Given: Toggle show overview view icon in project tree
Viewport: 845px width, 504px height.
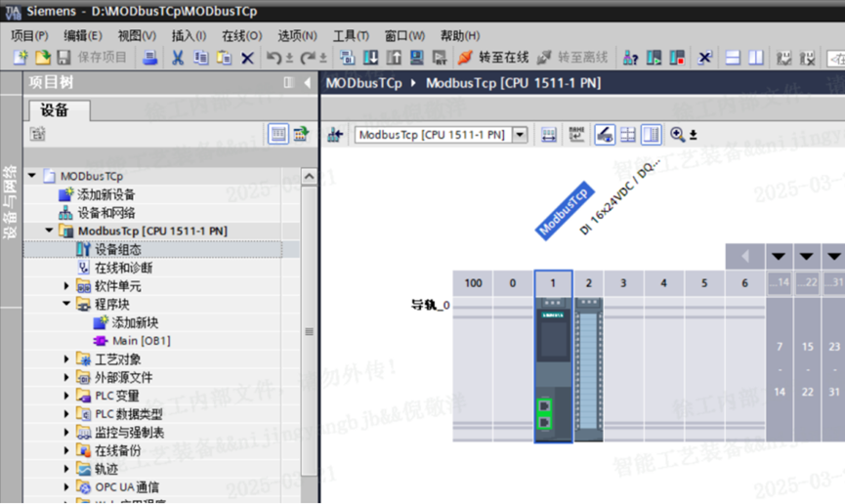Looking at the screenshot, I should (x=278, y=134).
